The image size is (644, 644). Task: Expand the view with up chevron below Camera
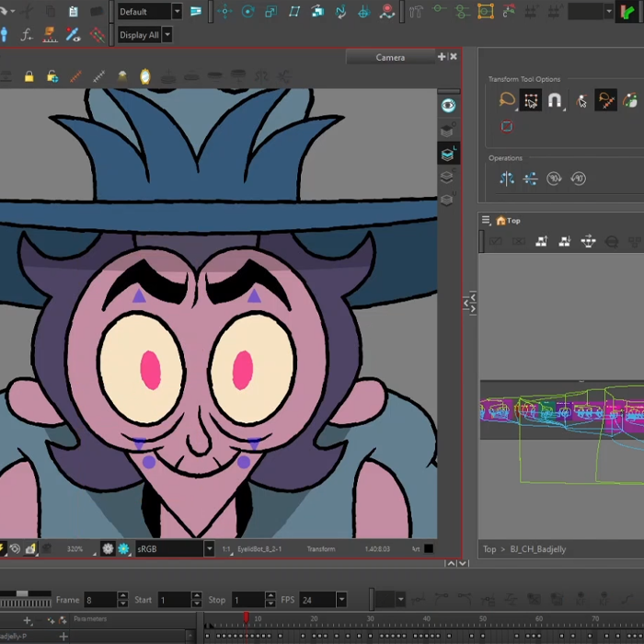pos(451,563)
